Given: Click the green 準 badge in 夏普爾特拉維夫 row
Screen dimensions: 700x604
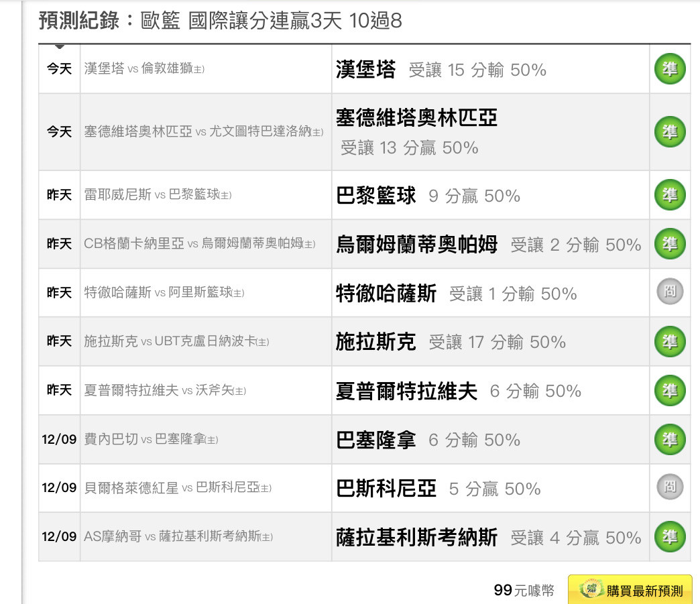Looking at the screenshot, I should pos(670,391).
